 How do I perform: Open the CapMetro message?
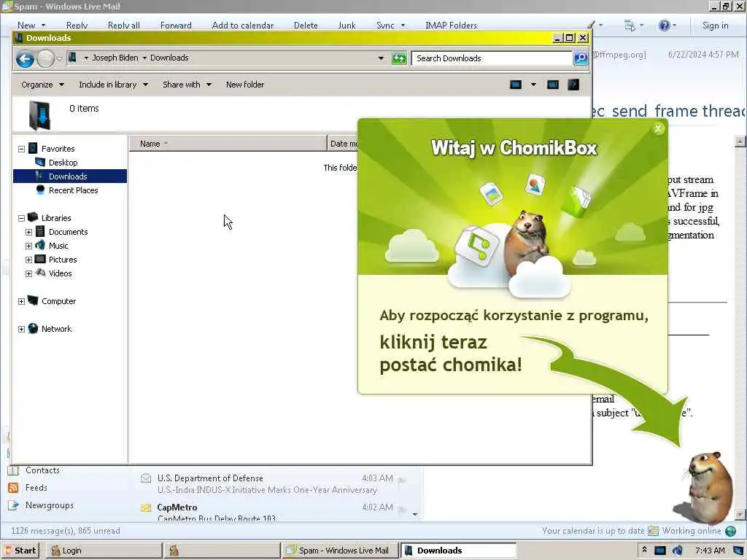[275, 512]
